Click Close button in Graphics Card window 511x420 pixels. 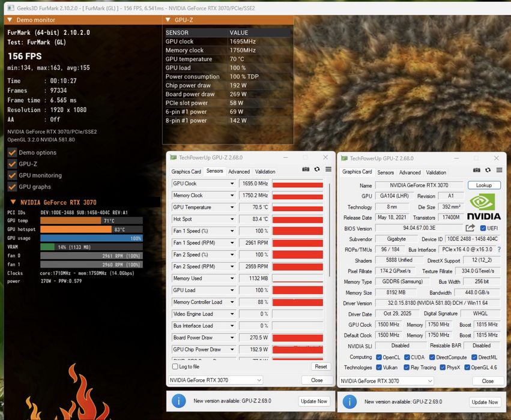point(488,381)
